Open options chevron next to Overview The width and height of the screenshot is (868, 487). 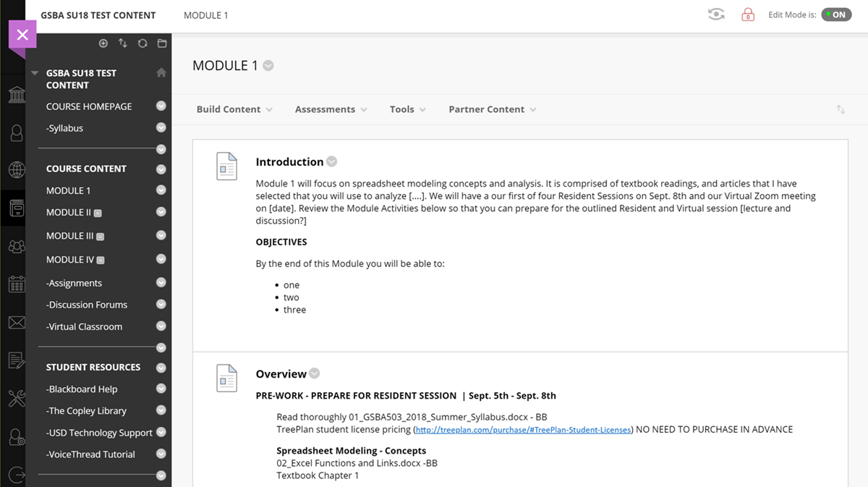click(314, 373)
